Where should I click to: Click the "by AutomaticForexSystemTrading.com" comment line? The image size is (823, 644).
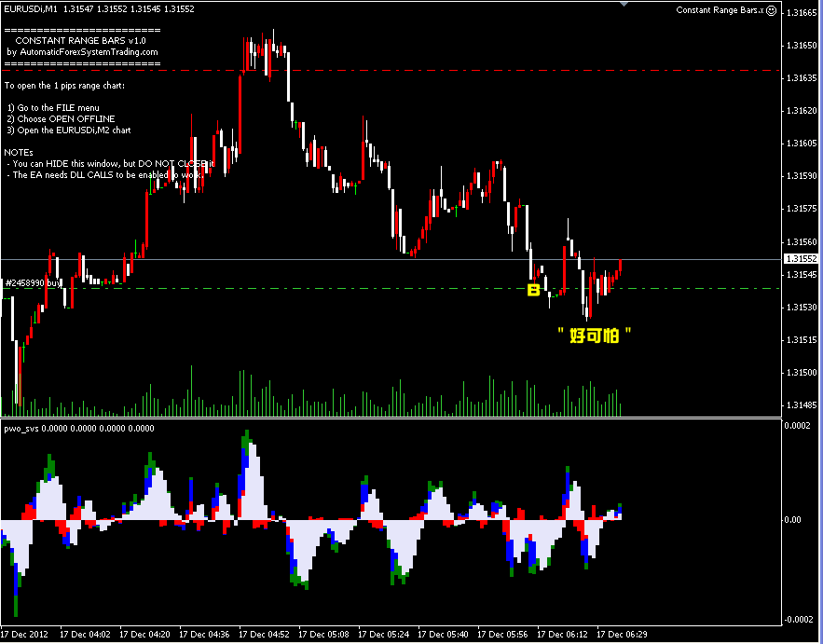[82, 52]
